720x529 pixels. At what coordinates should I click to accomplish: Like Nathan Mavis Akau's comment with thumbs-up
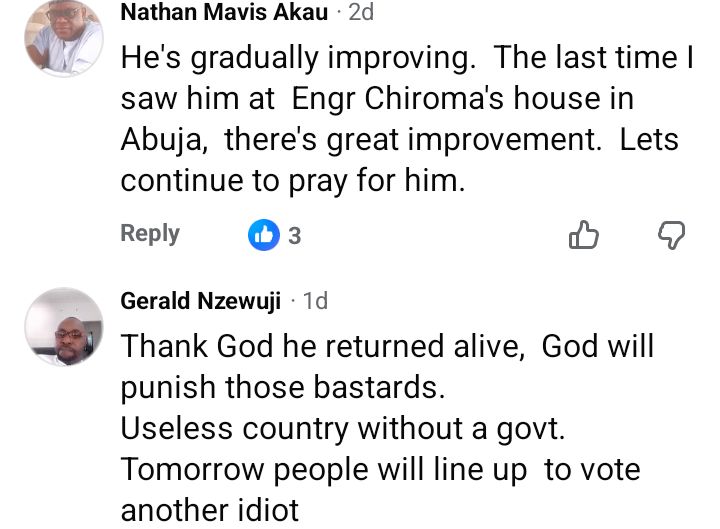coord(583,235)
